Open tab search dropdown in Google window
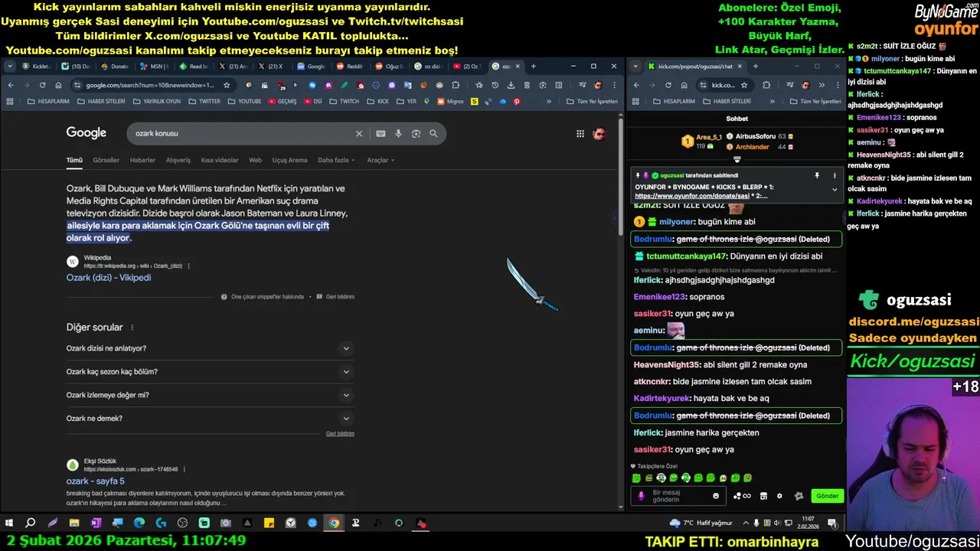980x551 pixels. pyautogui.click(x=10, y=67)
